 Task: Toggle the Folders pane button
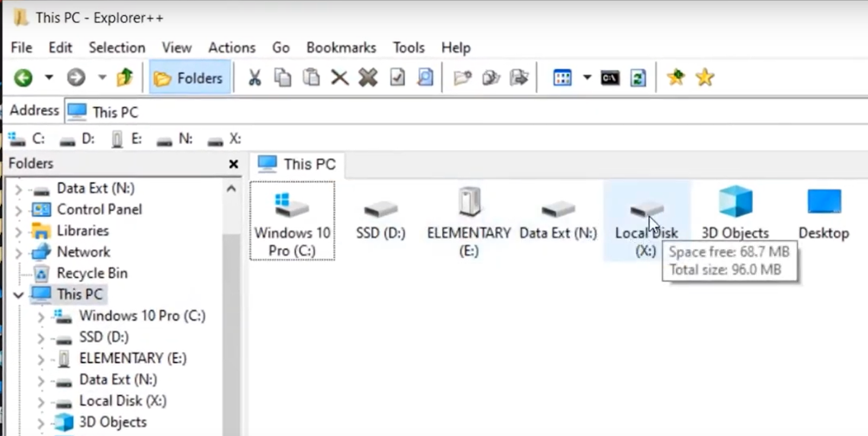tap(189, 78)
